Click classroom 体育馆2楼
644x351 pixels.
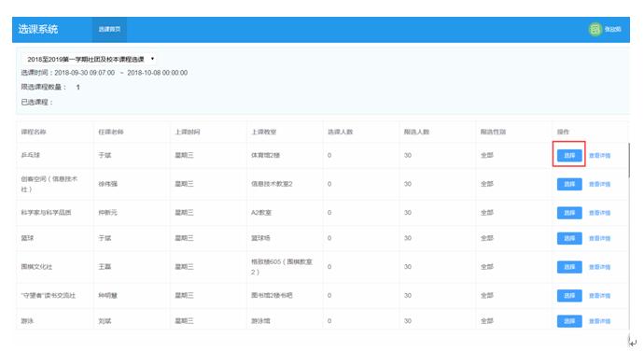[265, 155]
